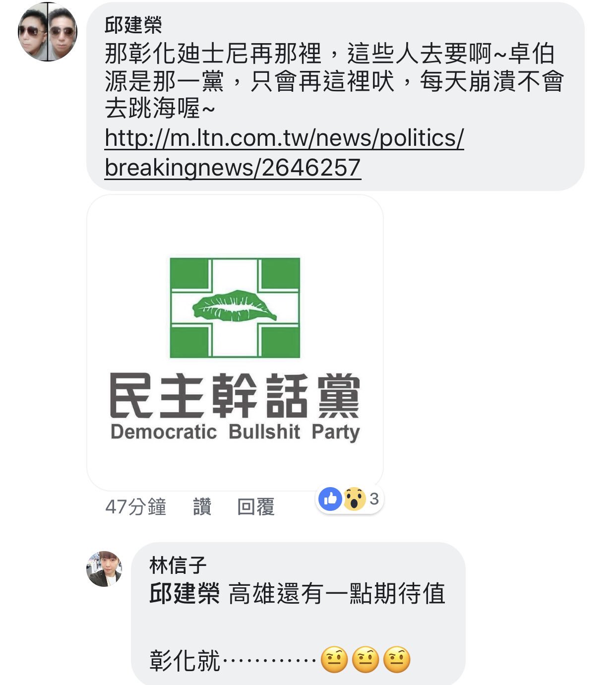
Task: Open 林信子's profile avatar
Action: [x=104, y=569]
